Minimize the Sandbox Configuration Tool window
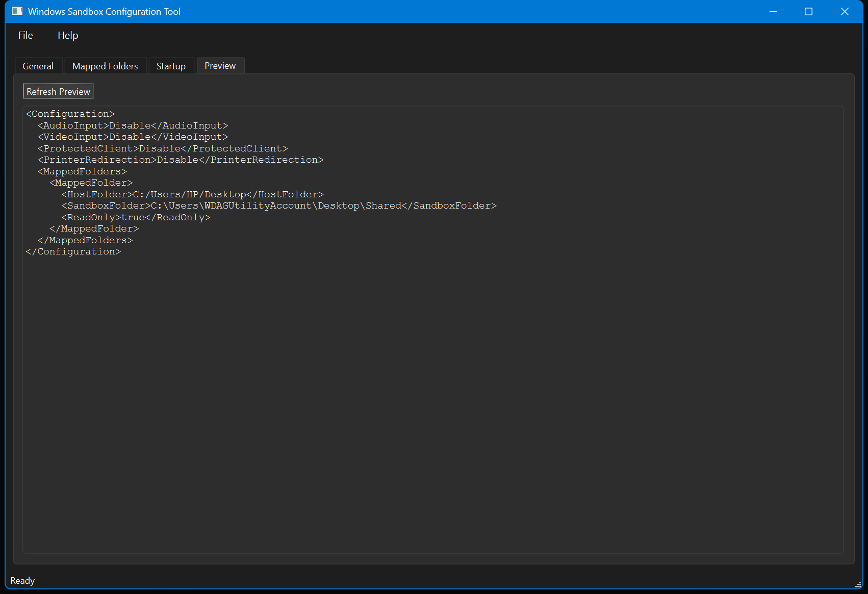Screen dimensions: 868x594 773,11
